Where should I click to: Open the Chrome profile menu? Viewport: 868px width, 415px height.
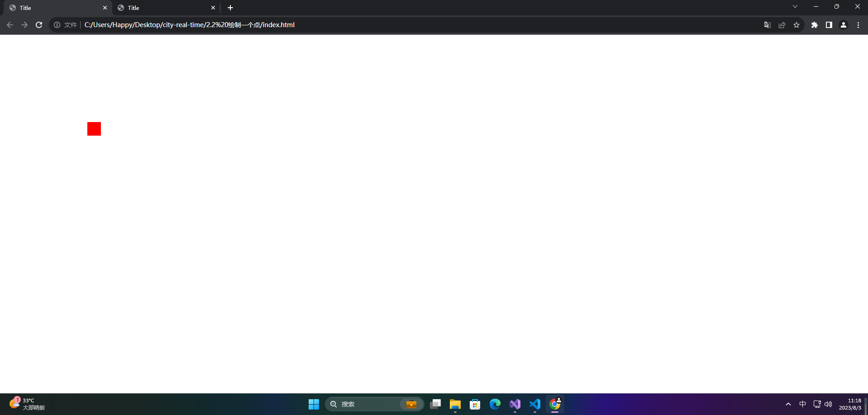tap(844, 25)
